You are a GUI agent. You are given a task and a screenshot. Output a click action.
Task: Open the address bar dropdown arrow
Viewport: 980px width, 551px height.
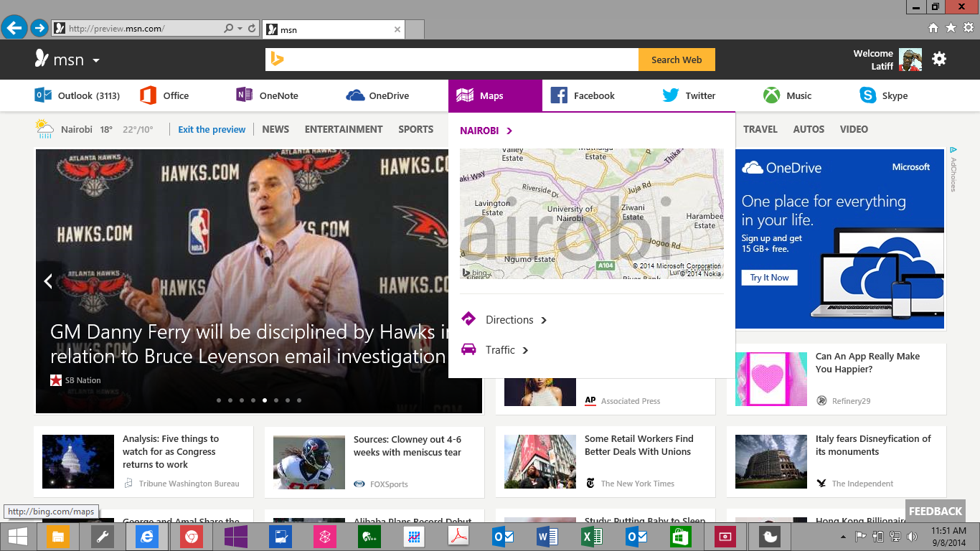[x=240, y=29]
